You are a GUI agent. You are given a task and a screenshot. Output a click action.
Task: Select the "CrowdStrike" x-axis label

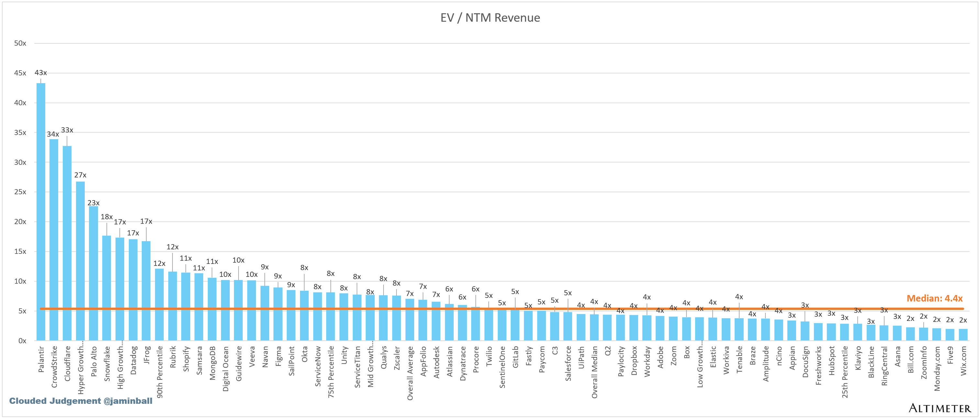click(x=54, y=367)
